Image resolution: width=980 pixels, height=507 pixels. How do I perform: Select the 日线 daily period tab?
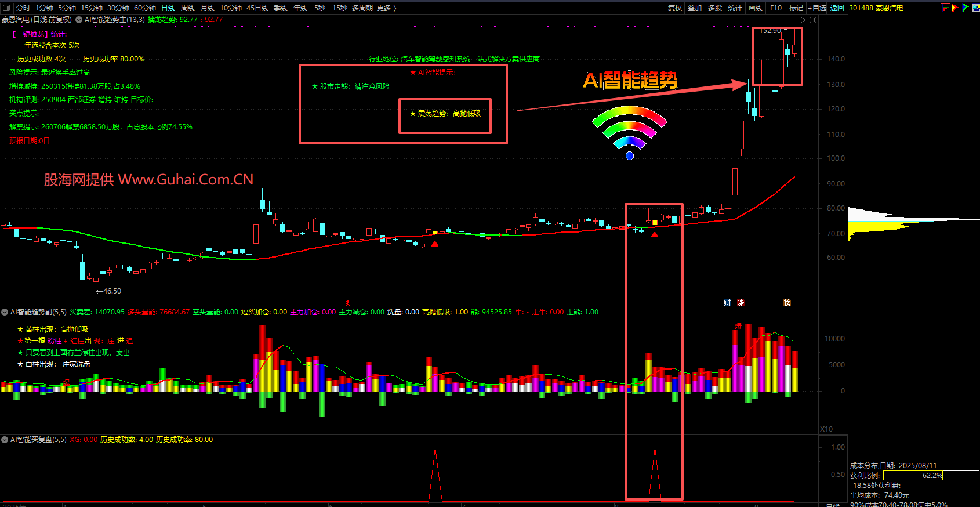[168, 8]
